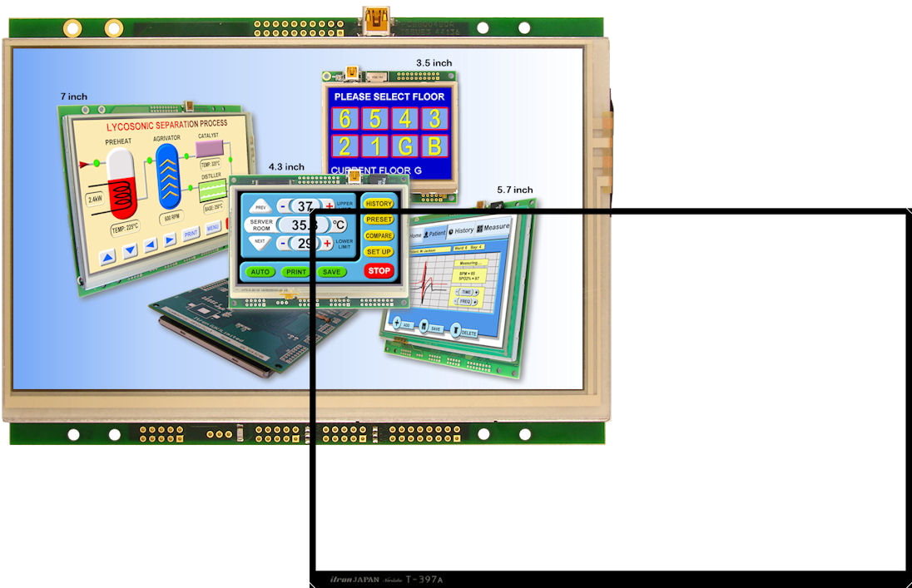Click the °C unit indicator
Image resolution: width=912 pixels, height=588 pixels.
[x=339, y=225]
